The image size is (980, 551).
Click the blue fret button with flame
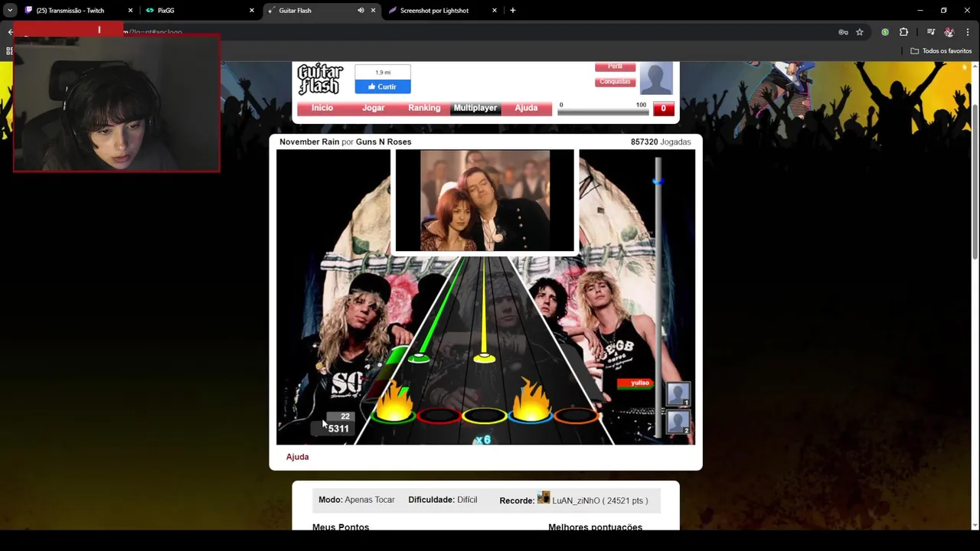pyautogui.click(x=530, y=416)
